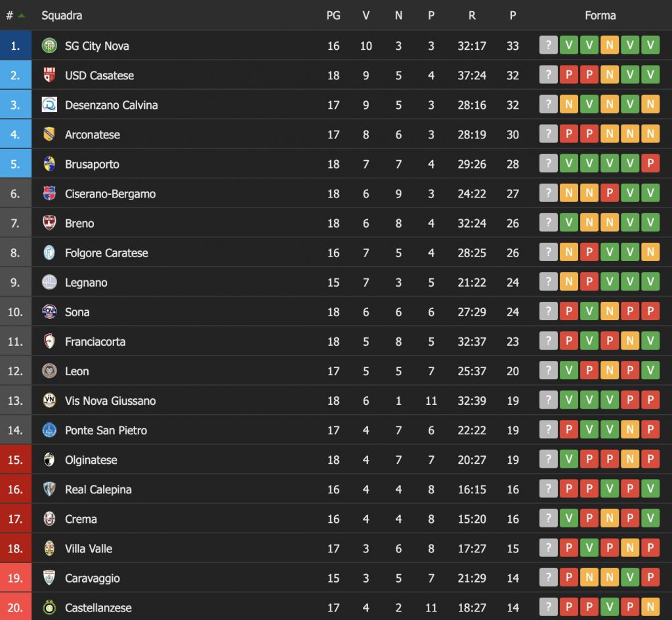This screenshot has height=620, width=672.
Task: Click the USD Casatese club logo
Action: 49,75
